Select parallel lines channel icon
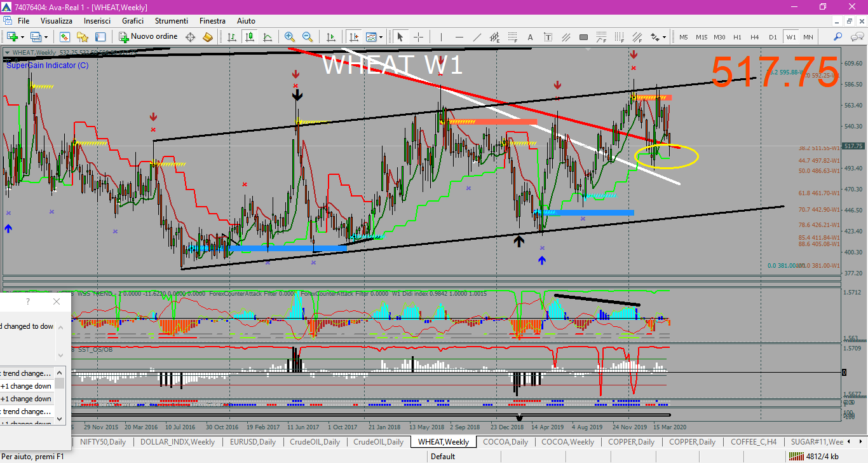This screenshot has width=868, height=463. coord(566,37)
